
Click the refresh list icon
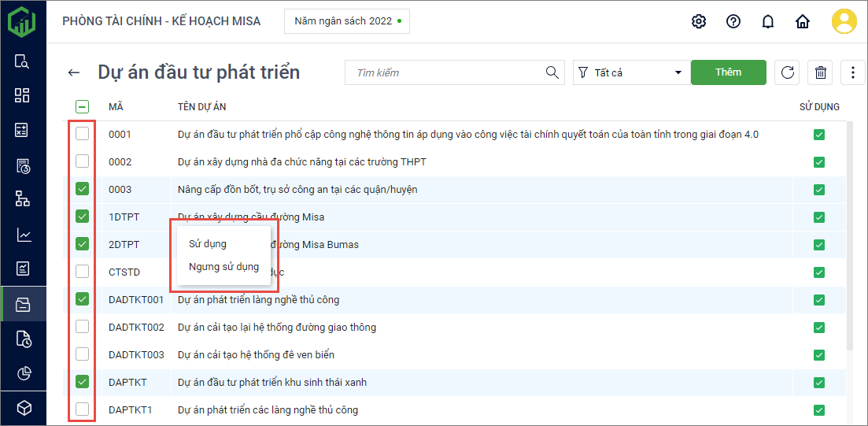tap(787, 72)
